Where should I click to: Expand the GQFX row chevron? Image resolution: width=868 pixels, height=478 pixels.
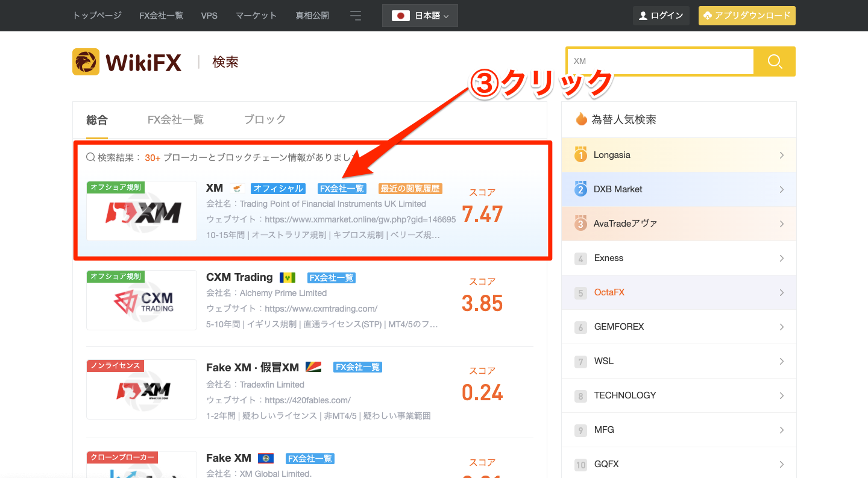click(782, 464)
